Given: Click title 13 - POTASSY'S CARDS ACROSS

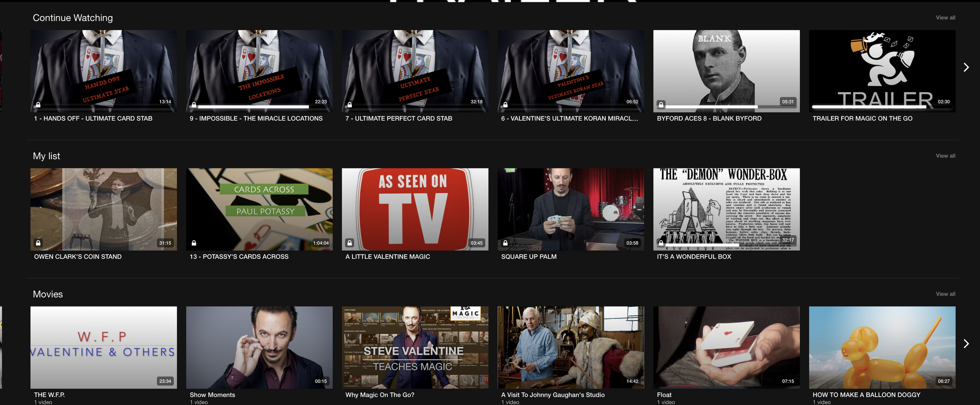Looking at the screenshot, I should [239, 257].
